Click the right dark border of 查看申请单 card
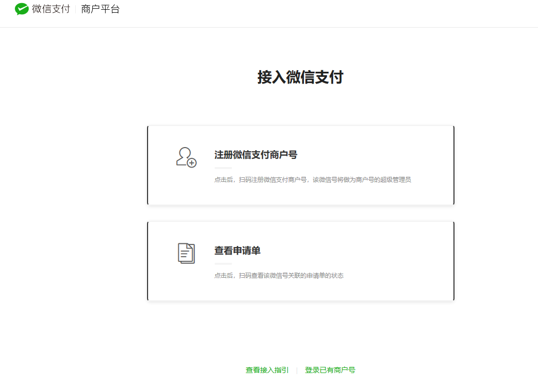The image size is (538, 392). point(453,261)
